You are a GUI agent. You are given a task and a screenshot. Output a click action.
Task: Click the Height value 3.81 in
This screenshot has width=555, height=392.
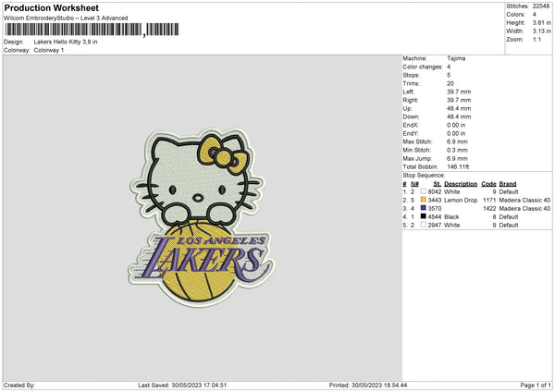(x=541, y=22)
